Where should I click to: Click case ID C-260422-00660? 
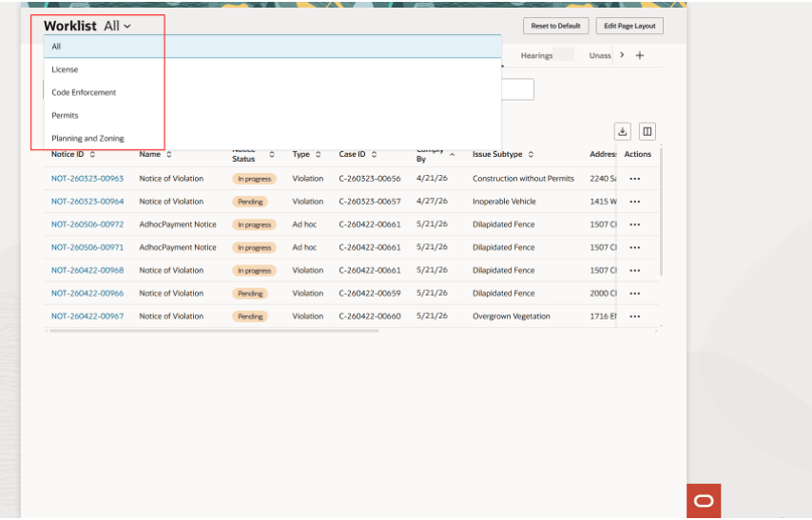(370, 316)
